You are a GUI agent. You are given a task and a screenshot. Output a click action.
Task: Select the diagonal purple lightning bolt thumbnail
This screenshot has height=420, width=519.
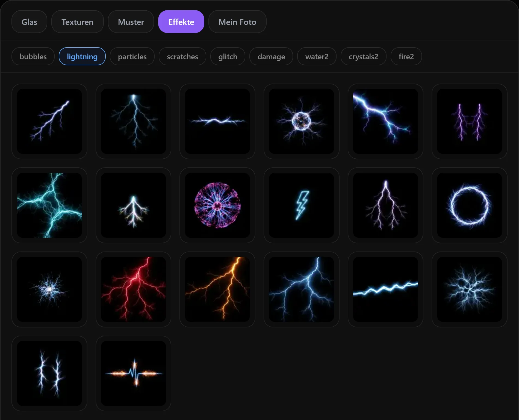click(x=49, y=121)
